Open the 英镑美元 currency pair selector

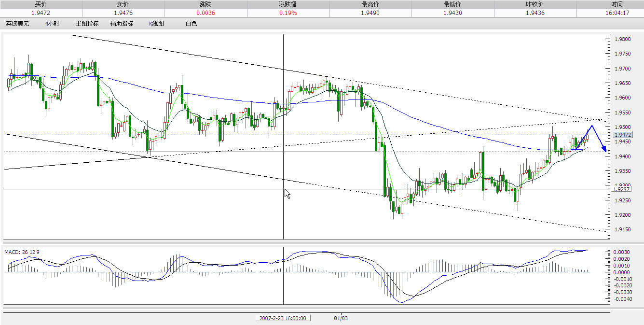click(x=17, y=23)
